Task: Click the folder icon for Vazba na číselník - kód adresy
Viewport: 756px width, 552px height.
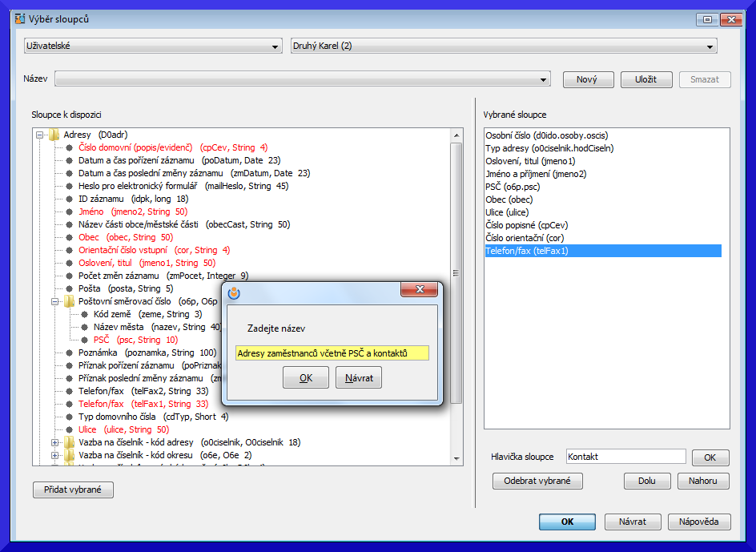Action: (x=70, y=442)
